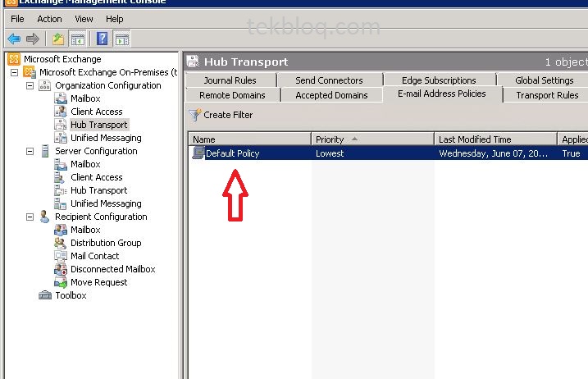Click the Recipient Configuration icon
Image resolution: width=588 pixels, height=379 pixels.
pyautogui.click(x=44, y=217)
